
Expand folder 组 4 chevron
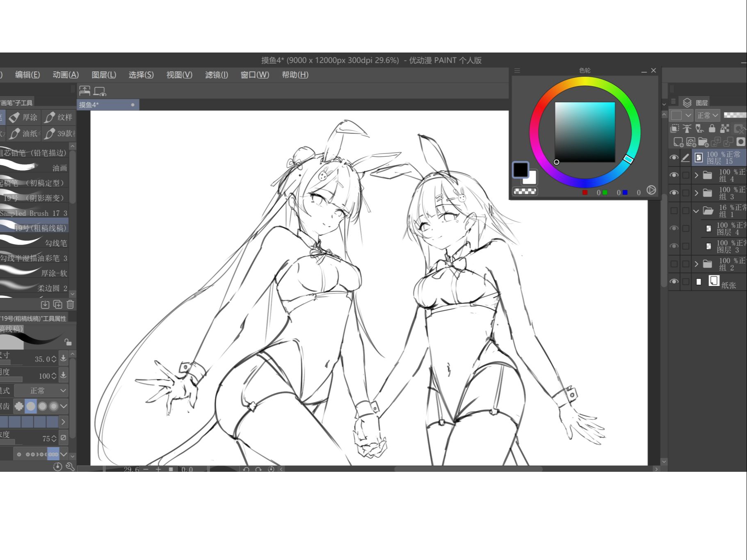pos(696,175)
